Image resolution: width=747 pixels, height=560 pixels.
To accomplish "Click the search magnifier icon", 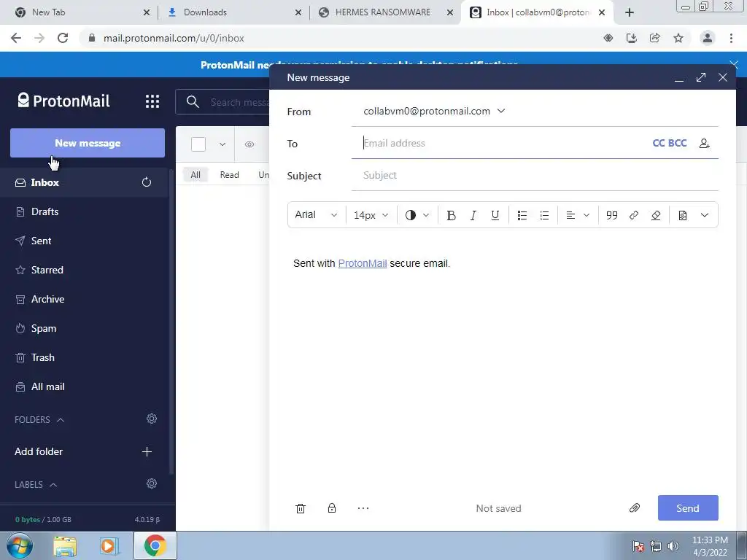I will [193, 102].
